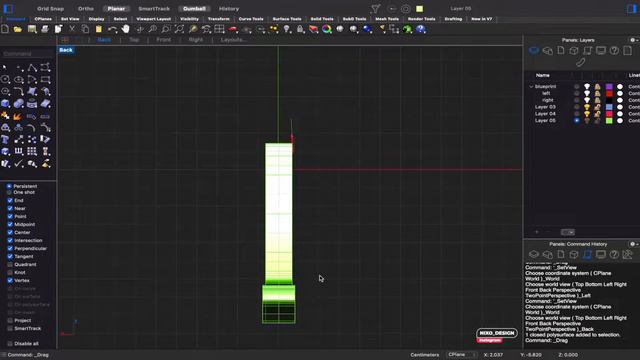Select the Circle tool in left toolbar

tap(5, 79)
